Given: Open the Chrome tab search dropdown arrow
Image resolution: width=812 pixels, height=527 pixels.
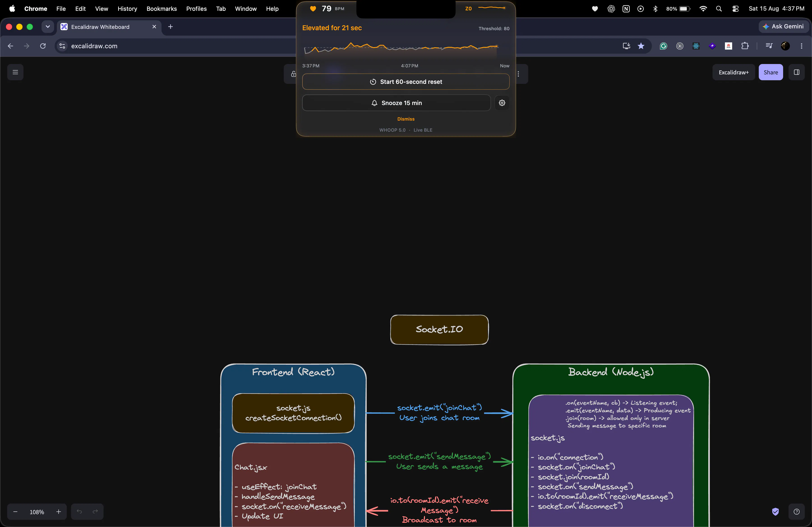Looking at the screenshot, I should (x=48, y=27).
